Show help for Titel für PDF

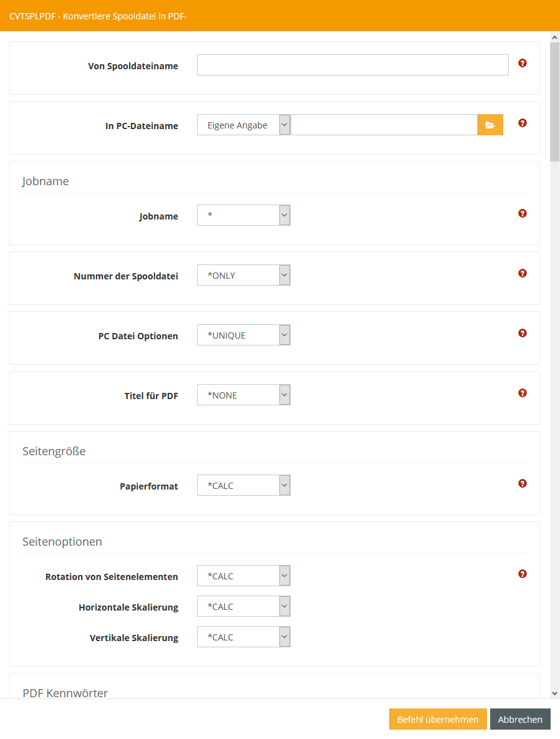click(x=523, y=393)
